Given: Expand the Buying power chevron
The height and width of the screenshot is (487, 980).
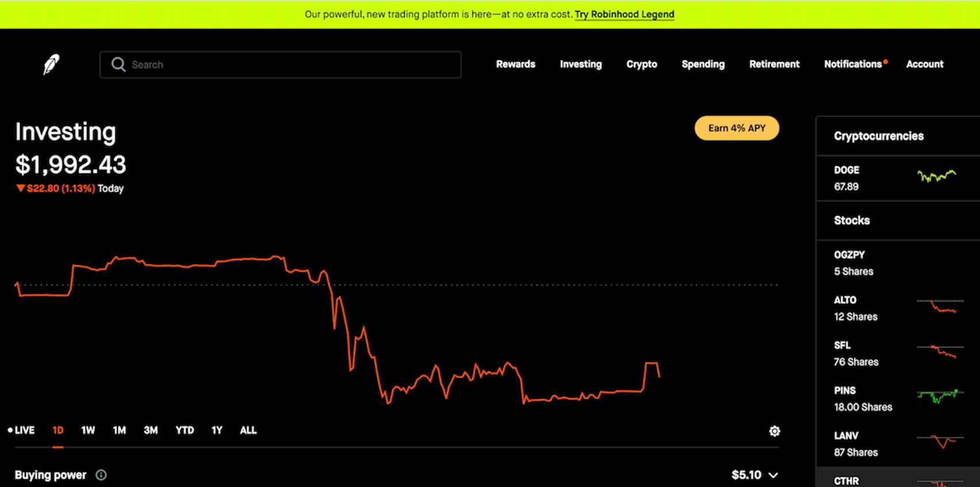Looking at the screenshot, I should tap(773, 475).
